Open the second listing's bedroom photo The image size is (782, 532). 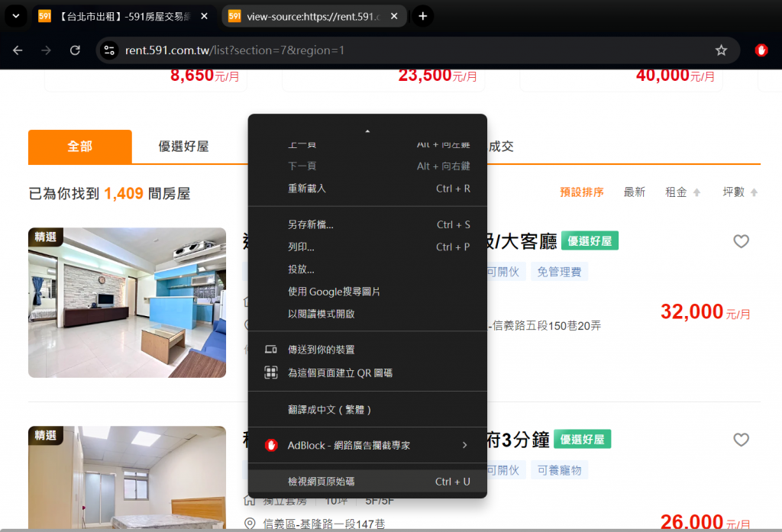coord(128,478)
